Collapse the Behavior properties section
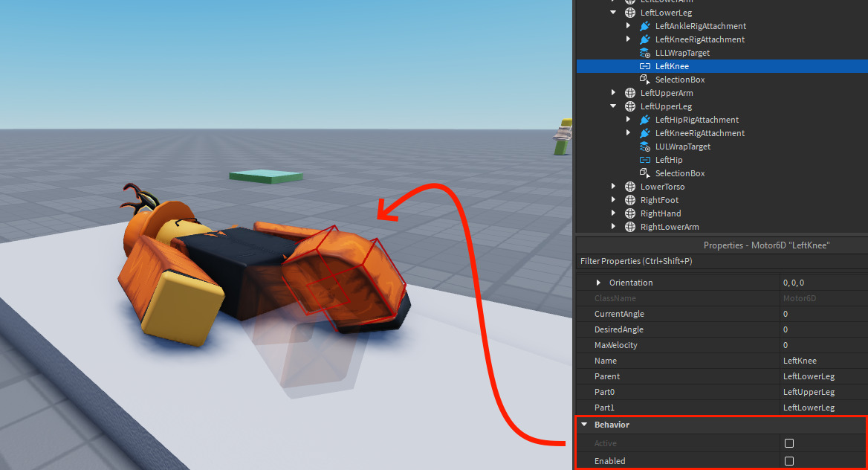This screenshot has height=470, width=868. (584, 425)
